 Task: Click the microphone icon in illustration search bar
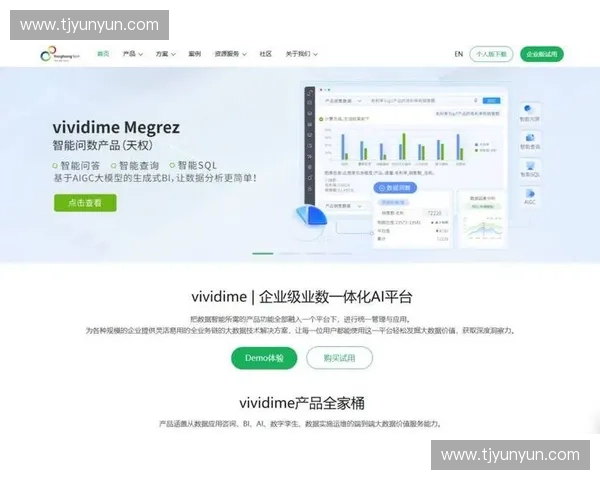[476, 100]
